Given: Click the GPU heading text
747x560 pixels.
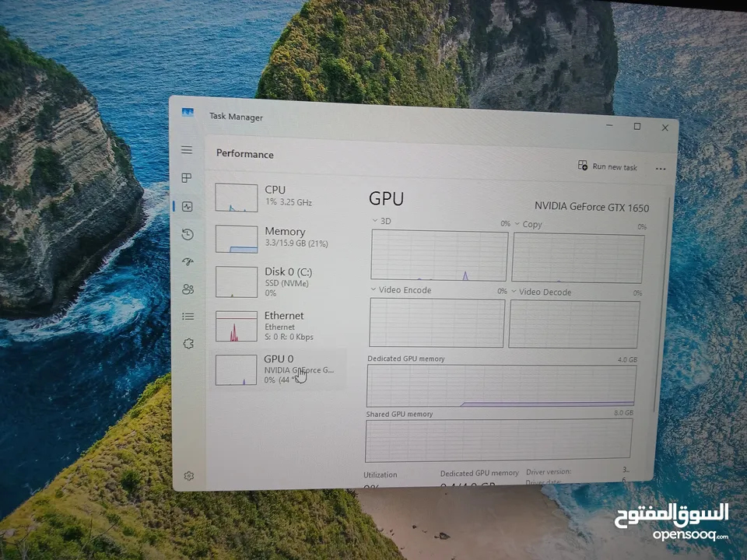Looking at the screenshot, I should pos(387,198).
